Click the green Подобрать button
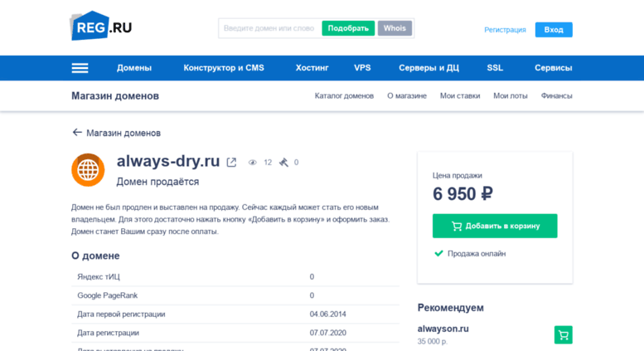644x351 pixels. (x=348, y=28)
